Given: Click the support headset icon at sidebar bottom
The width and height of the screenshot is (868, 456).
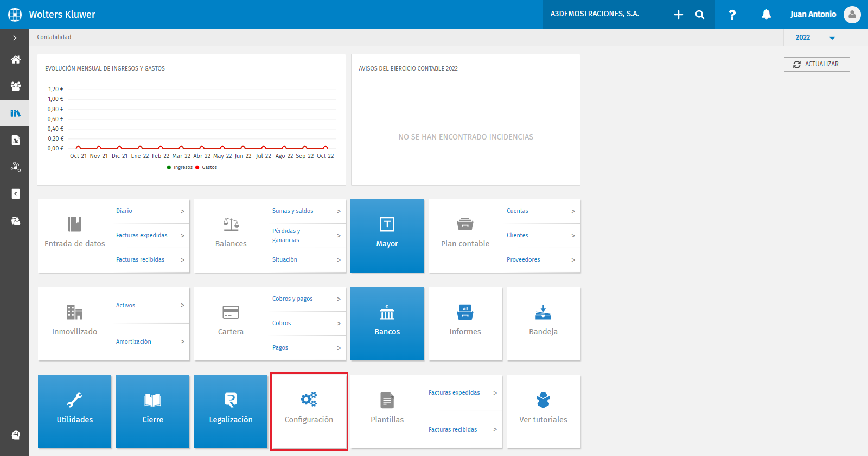Looking at the screenshot, I should 16,435.
